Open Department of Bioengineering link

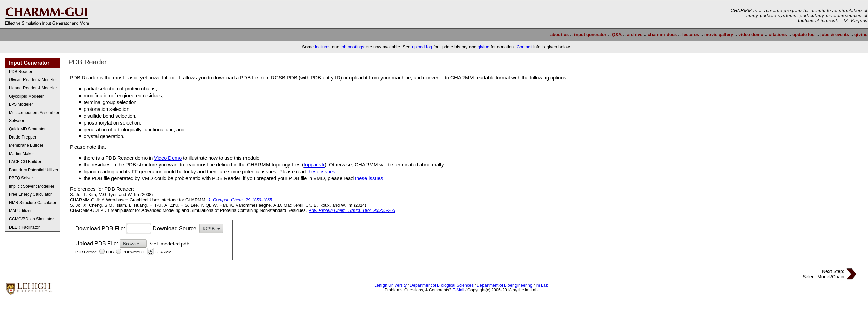(x=504, y=285)
